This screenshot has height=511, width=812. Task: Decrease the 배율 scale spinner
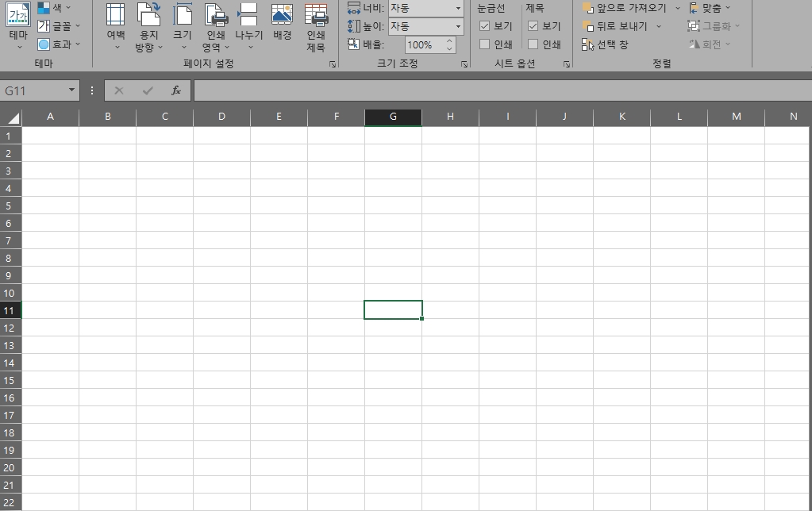coord(449,48)
